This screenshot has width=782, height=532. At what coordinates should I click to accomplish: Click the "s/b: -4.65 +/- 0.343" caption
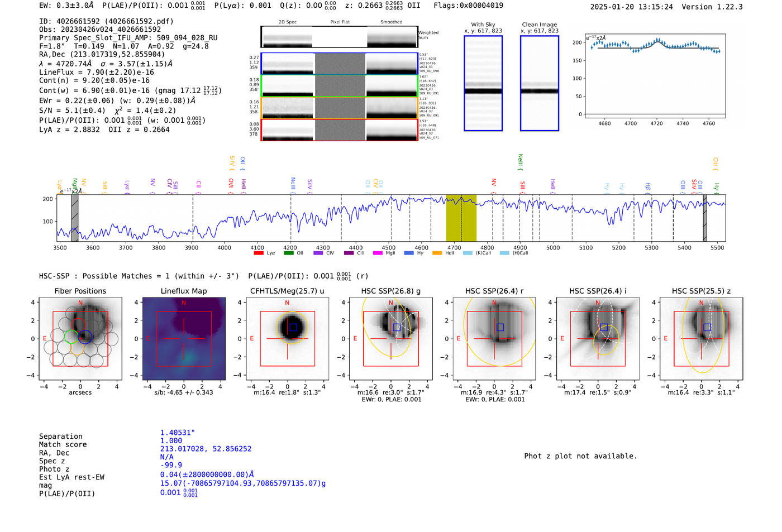(184, 392)
